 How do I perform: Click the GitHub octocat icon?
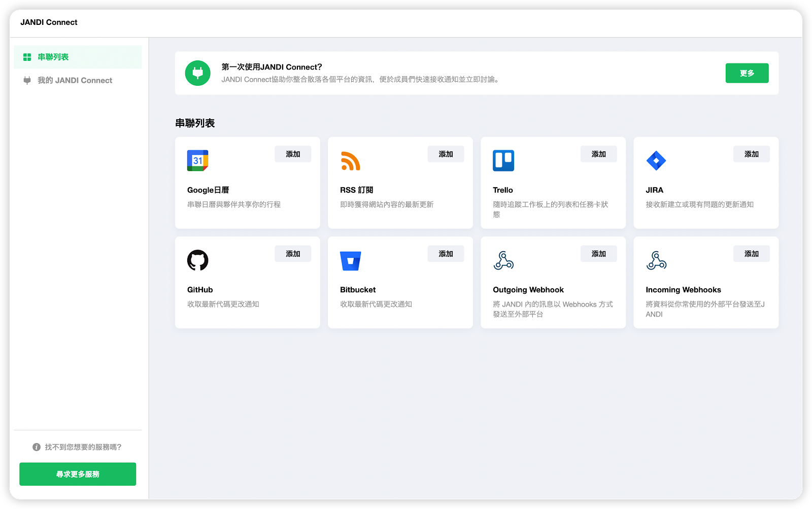(197, 260)
